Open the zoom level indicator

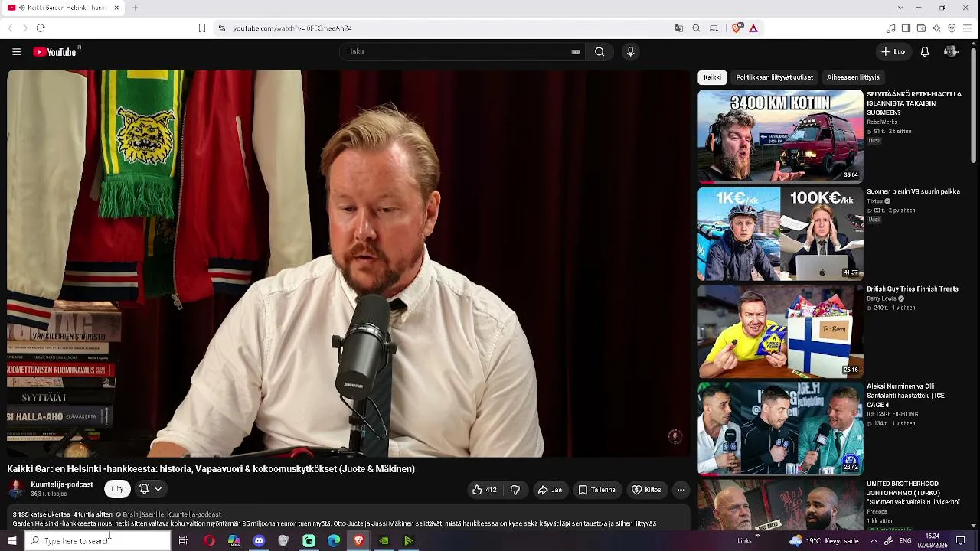tap(696, 28)
